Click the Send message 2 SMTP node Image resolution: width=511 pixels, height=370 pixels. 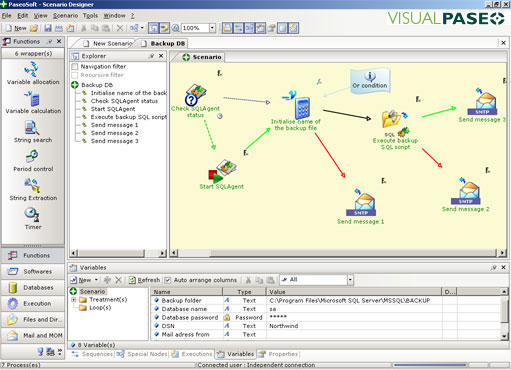click(x=467, y=192)
